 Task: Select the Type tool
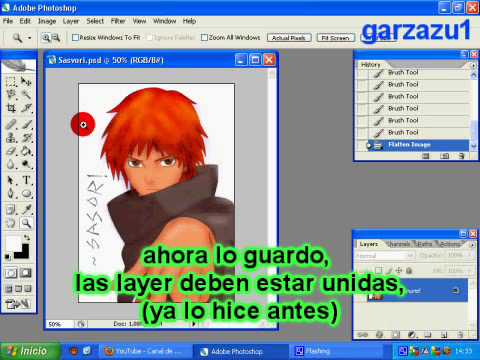27,180
